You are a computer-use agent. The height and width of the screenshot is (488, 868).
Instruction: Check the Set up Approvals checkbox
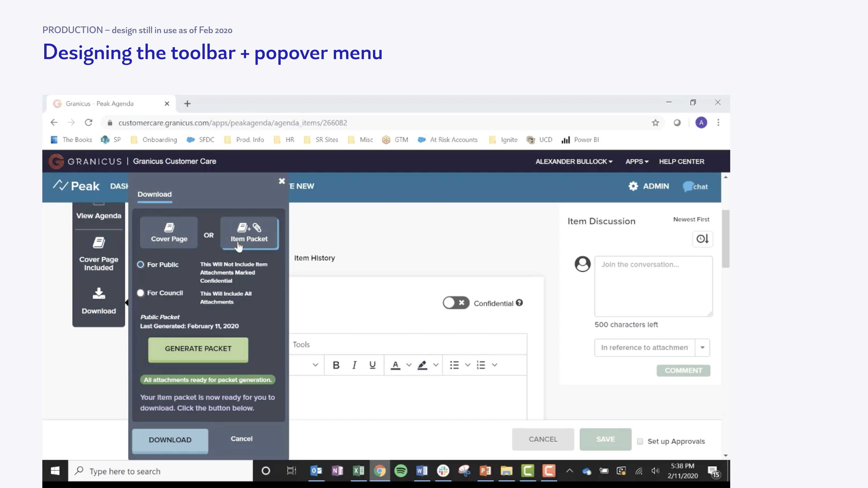640,442
